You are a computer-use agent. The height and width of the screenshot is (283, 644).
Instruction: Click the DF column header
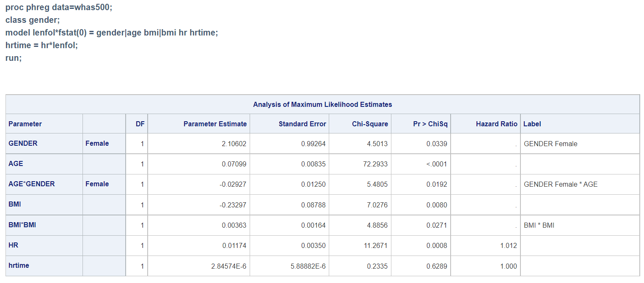(140, 124)
